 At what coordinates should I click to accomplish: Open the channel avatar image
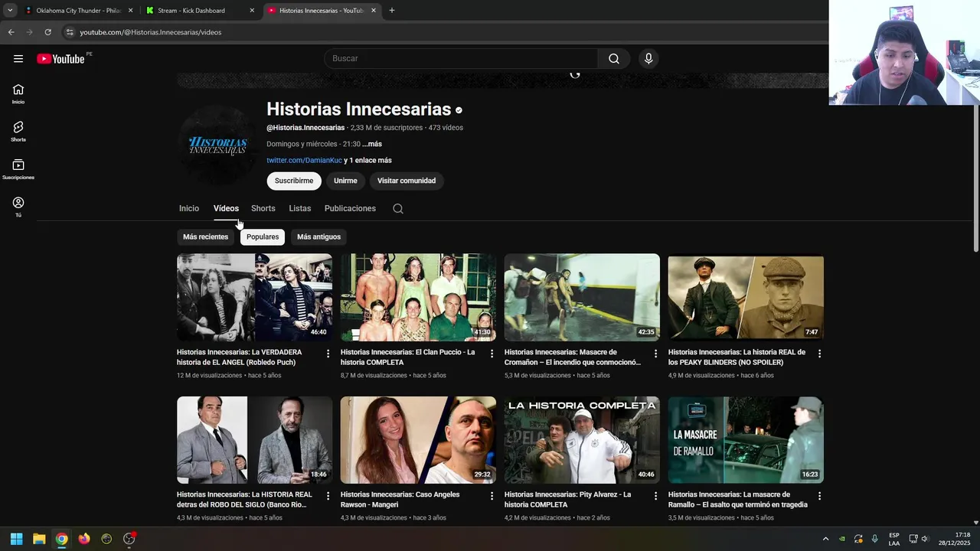218,145
